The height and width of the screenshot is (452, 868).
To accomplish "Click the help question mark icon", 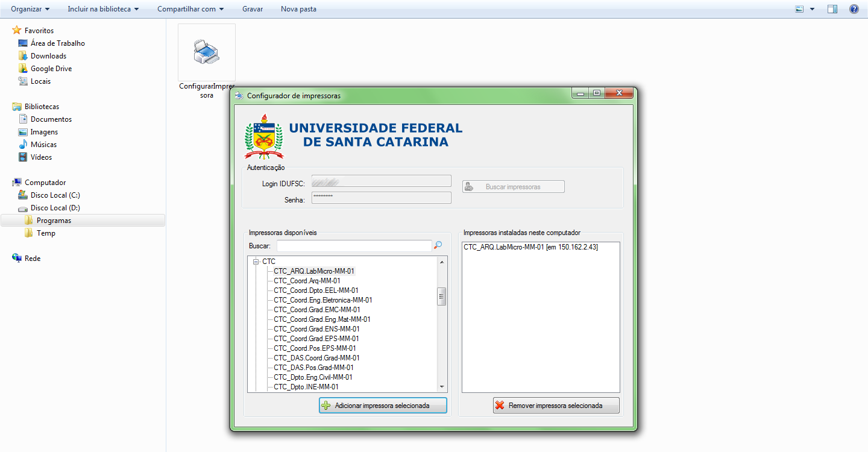I will [x=854, y=9].
